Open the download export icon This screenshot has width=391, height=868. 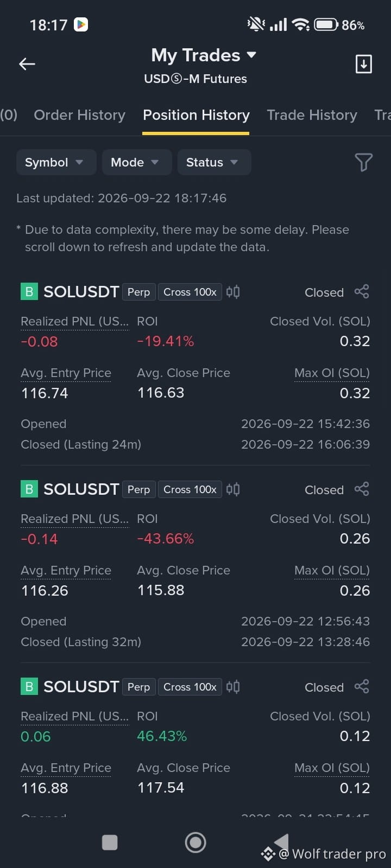pos(363,64)
